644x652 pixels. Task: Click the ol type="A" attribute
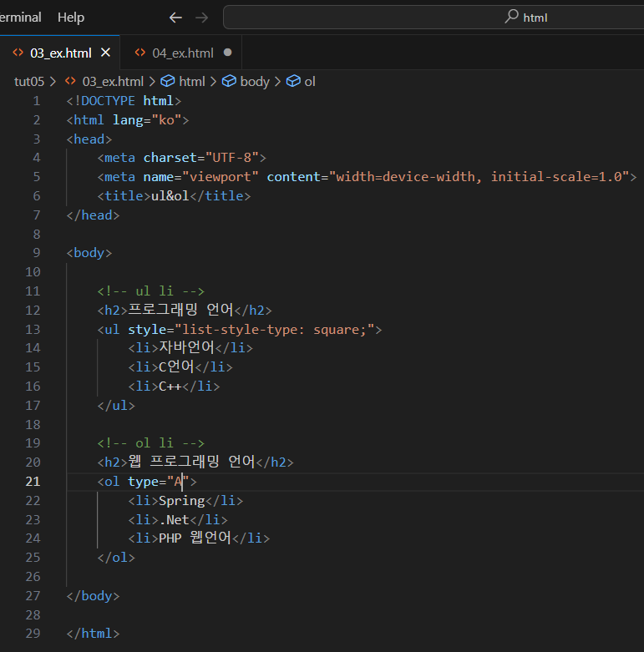pyautogui.click(x=159, y=482)
